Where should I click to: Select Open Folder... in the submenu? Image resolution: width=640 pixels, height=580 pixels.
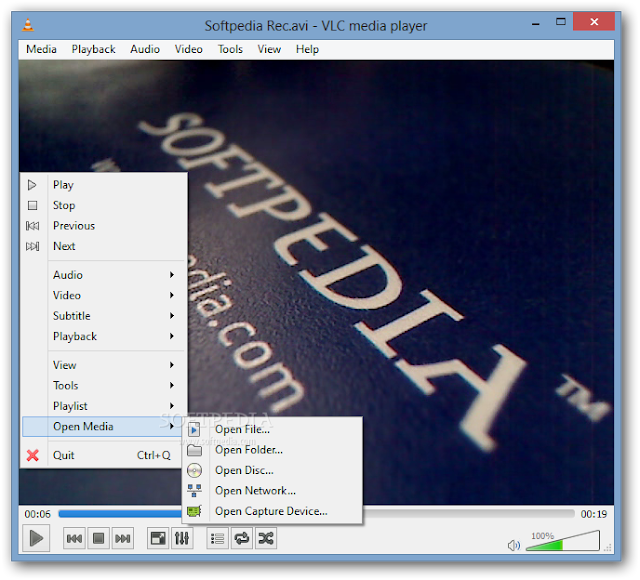[x=272, y=450]
